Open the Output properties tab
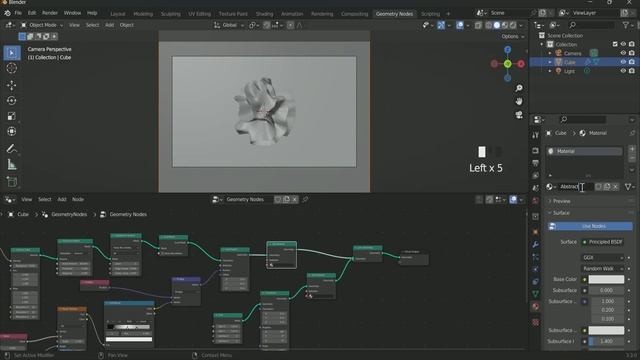The height and width of the screenshot is (360, 640). [536, 163]
